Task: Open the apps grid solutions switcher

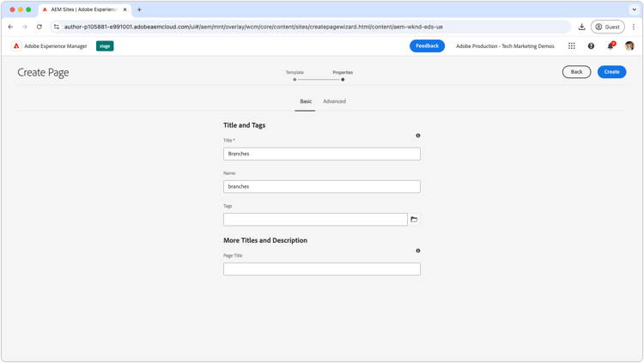Action: tap(571, 46)
